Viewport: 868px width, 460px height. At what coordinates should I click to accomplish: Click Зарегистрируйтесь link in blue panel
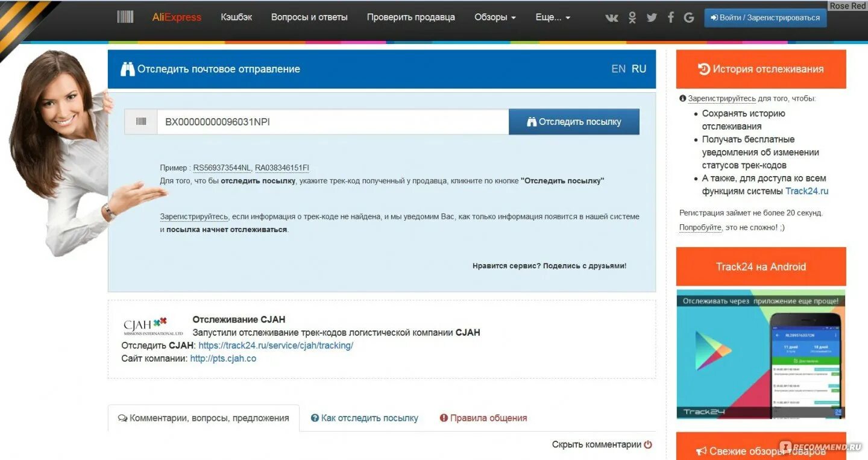(x=194, y=216)
